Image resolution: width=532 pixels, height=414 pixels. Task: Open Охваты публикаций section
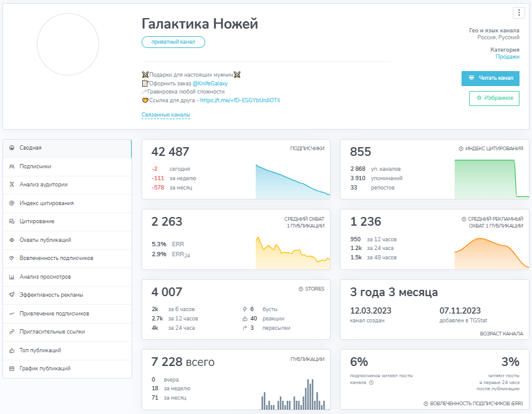pyautogui.click(x=67, y=240)
